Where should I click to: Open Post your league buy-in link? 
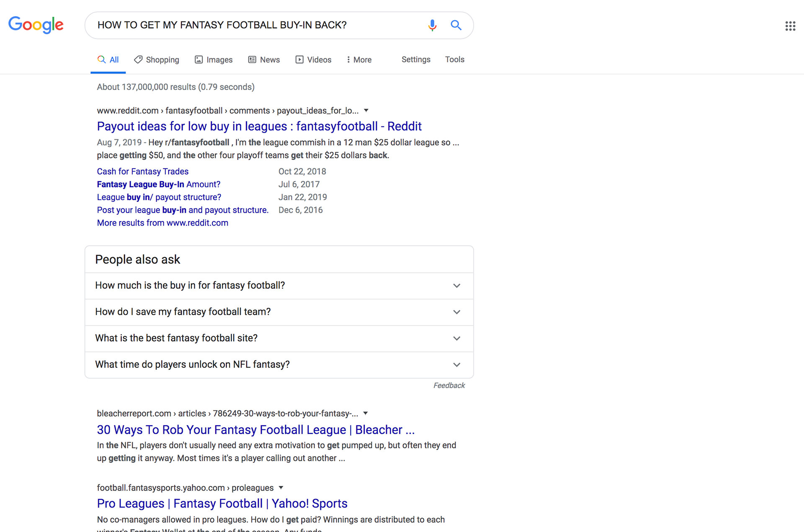(x=183, y=210)
